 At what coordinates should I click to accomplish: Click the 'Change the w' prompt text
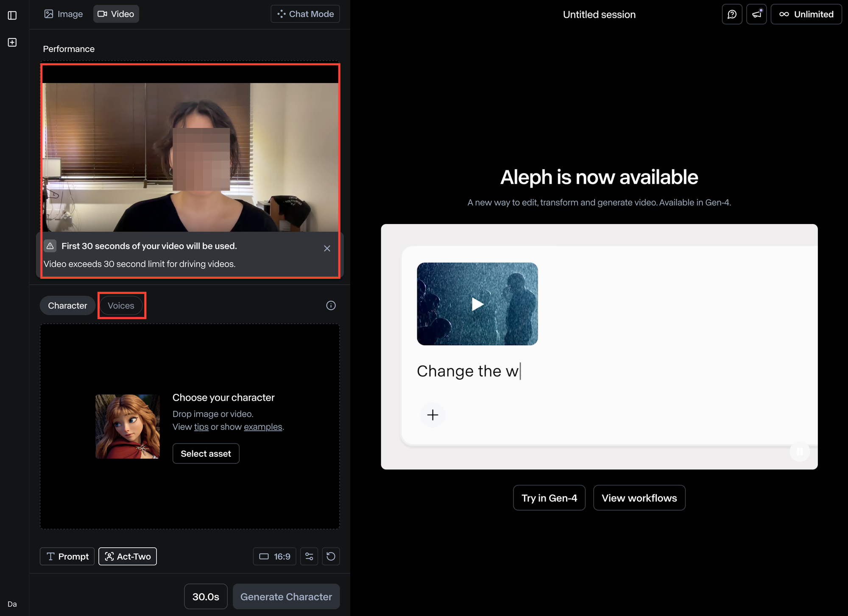468,371
